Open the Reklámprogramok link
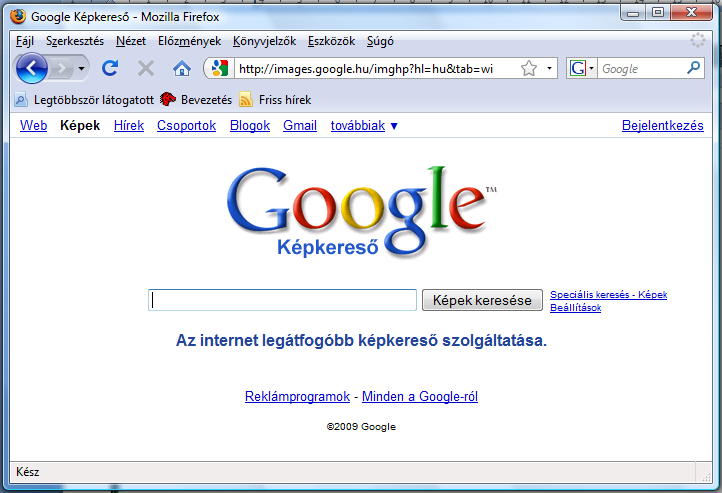 click(297, 396)
